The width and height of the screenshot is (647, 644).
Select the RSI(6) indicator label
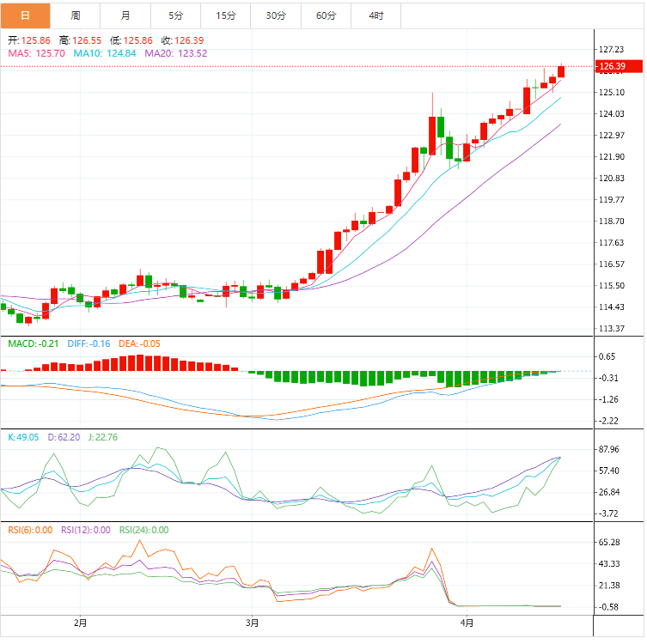tap(30, 530)
